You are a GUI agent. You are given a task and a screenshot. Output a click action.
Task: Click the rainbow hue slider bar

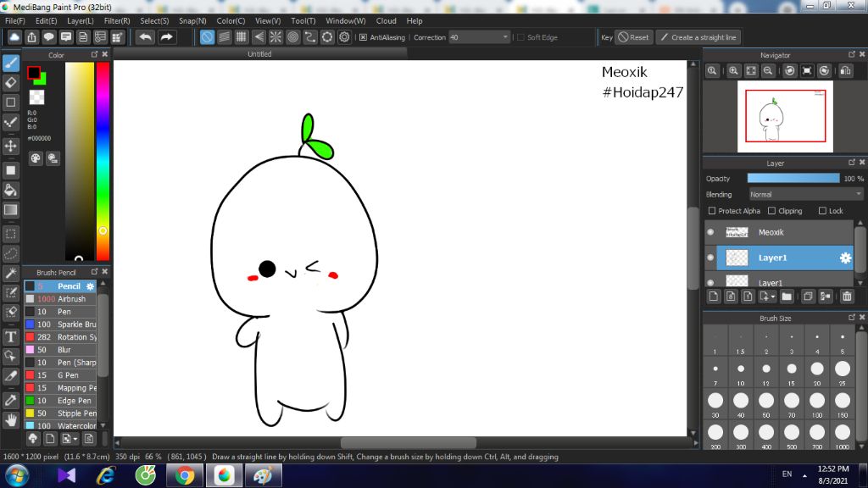tap(103, 160)
